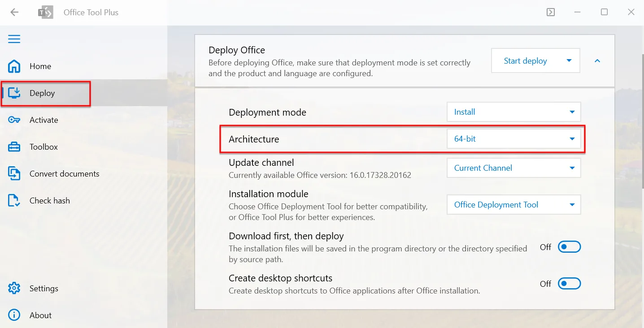Toggle the hamburger navigation menu

pos(14,39)
